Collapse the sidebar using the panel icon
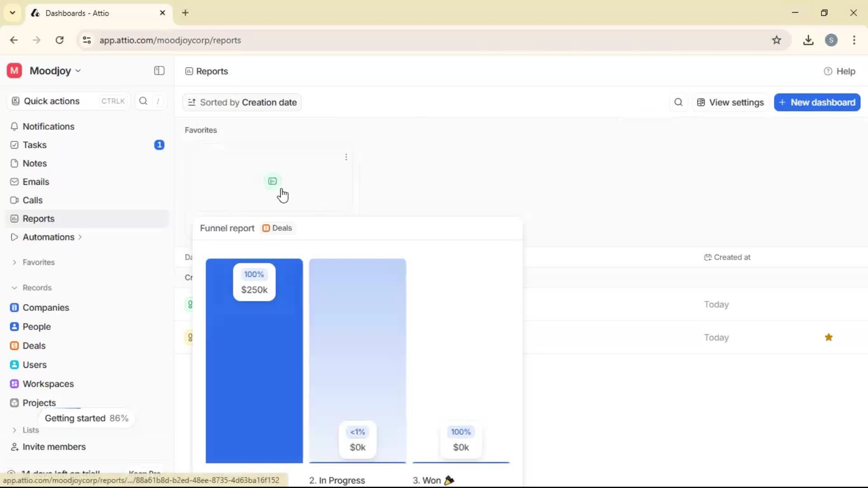868x488 pixels. pyautogui.click(x=159, y=70)
